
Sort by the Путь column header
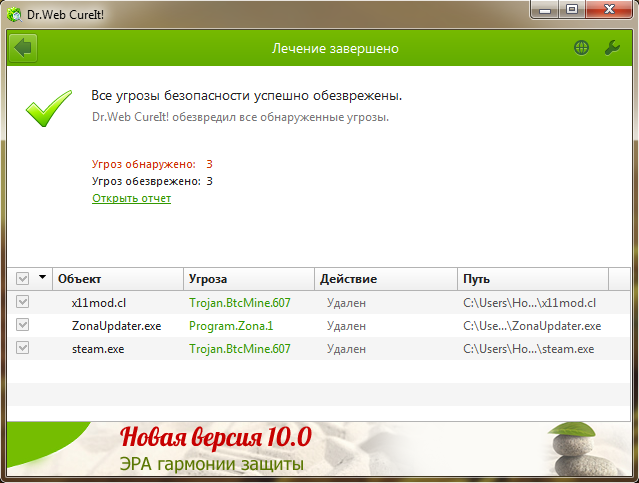(x=533, y=279)
